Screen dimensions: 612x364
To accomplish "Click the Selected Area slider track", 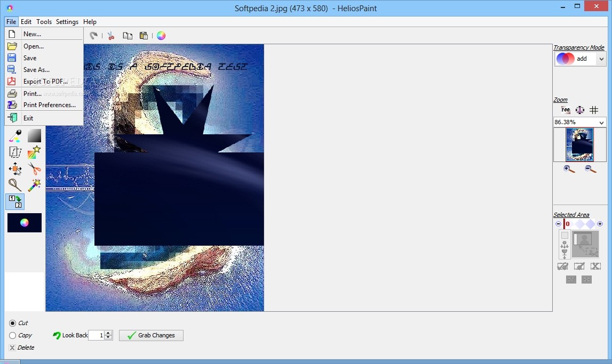I will click(579, 224).
